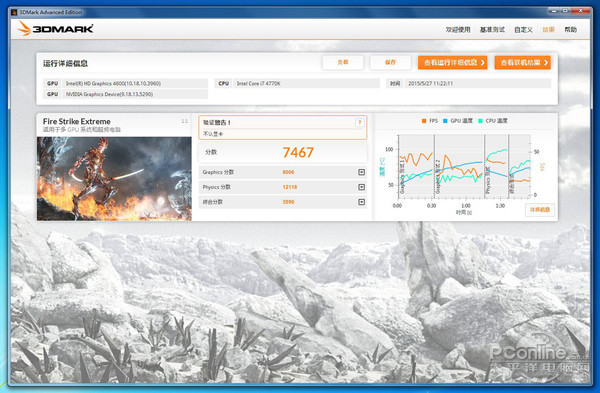Click the 保存 button
The image size is (600, 393).
(390, 62)
